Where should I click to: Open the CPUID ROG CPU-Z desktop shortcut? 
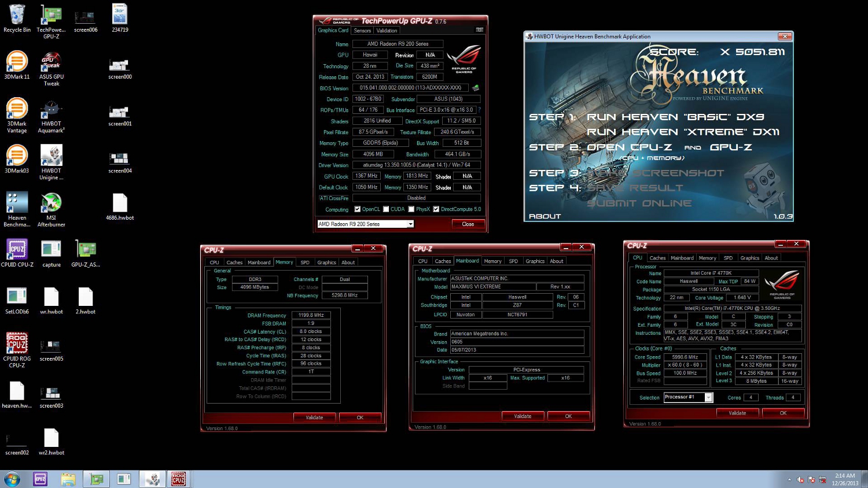pos(17,350)
